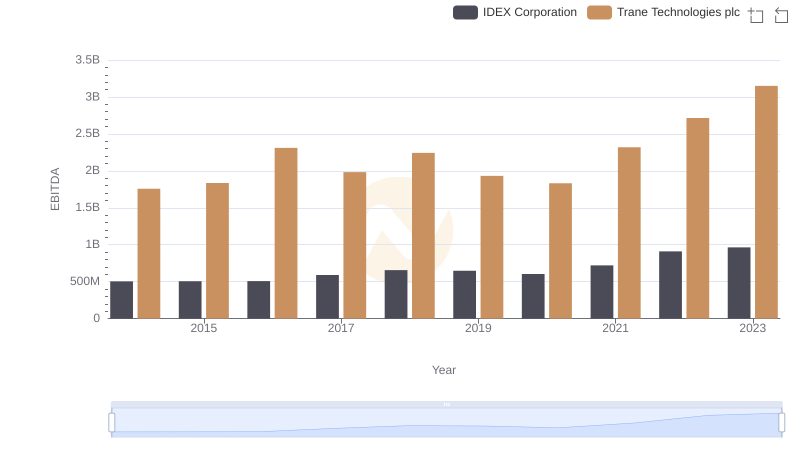Click the 1.5B y-axis label
Viewport: 800px width, 461px height.
pos(87,208)
